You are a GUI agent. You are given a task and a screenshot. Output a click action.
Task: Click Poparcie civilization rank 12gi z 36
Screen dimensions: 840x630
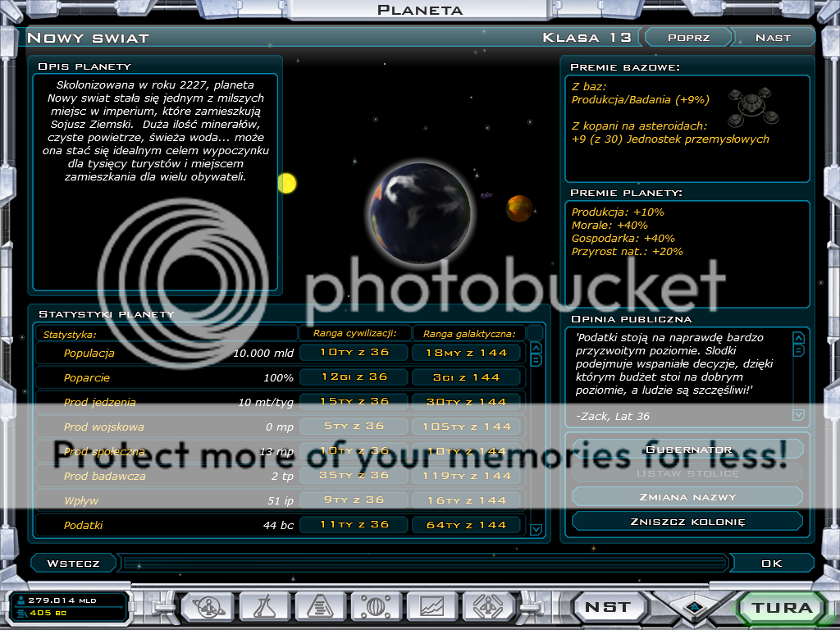pyautogui.click(x=354, y=377)
